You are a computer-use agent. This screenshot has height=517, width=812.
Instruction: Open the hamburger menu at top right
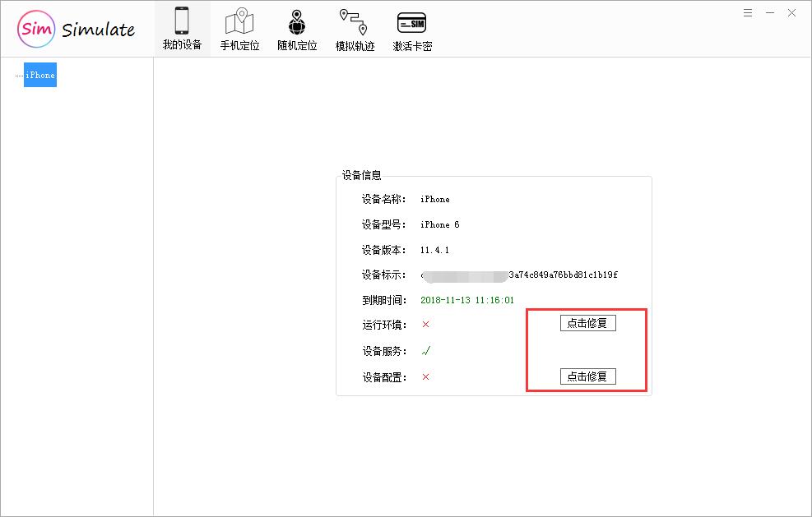747,12
